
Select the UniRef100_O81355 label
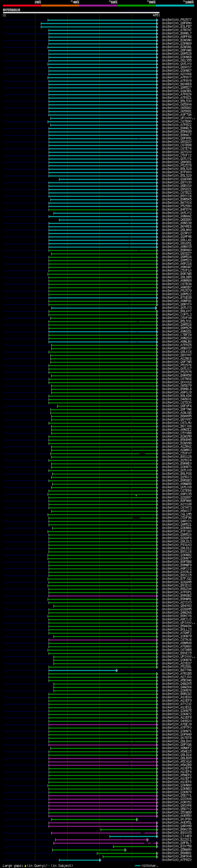[x=176, y=61]
